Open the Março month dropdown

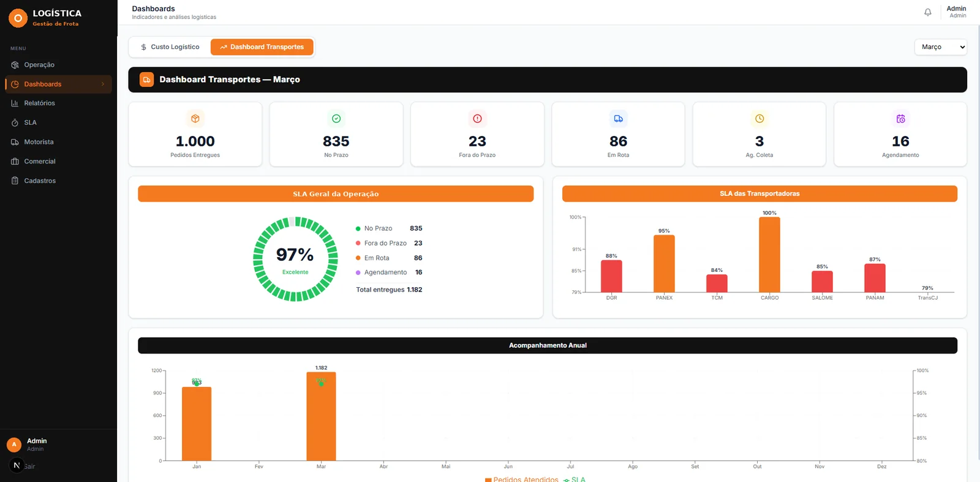tap(941, 47)
